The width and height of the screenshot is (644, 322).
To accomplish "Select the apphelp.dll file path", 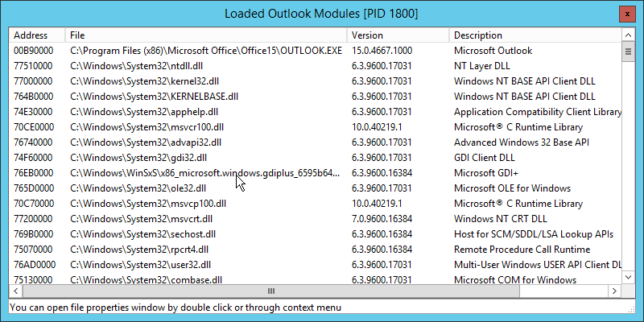I will 144,112.
